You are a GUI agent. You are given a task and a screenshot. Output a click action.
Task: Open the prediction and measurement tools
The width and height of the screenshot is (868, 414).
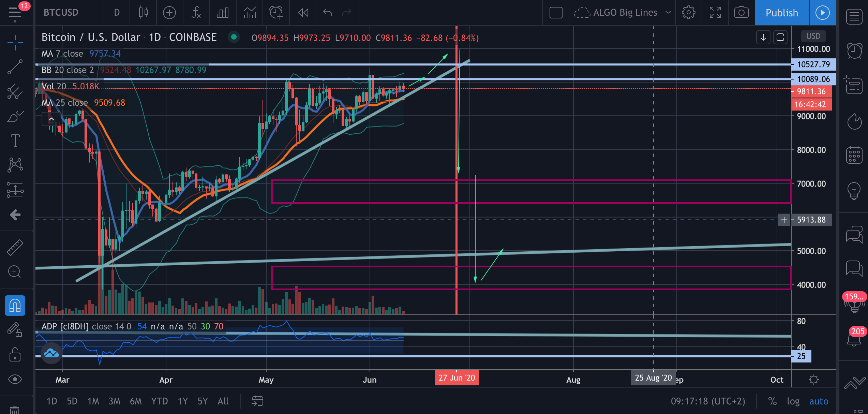coord(15,190)
